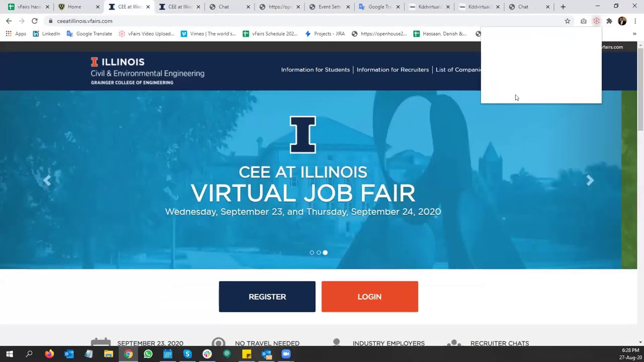Open Skype from the taskbar
Screen dimensions: 644x362
click(187, 354)
